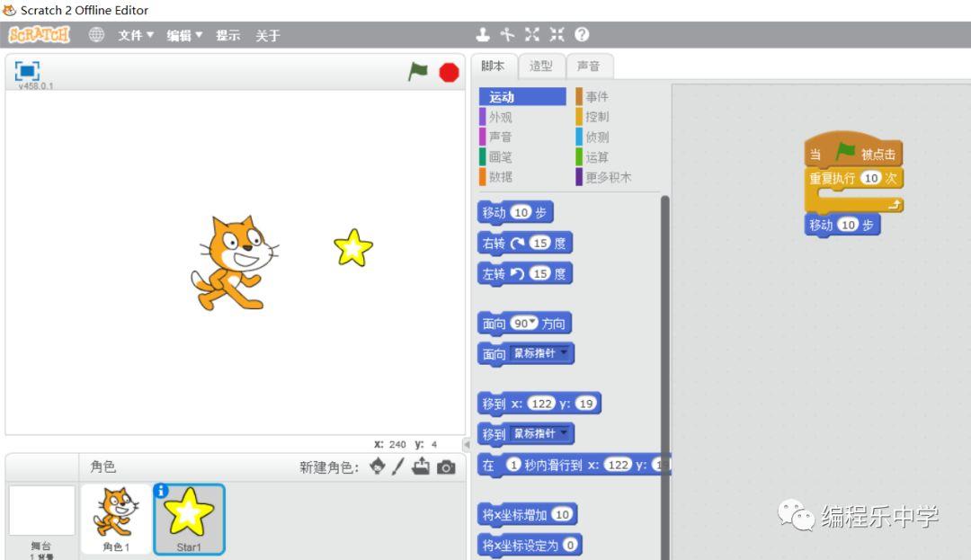Switch stage to full screen mode
This screenshot has height=560, width=971.
(x=27, y=71)
